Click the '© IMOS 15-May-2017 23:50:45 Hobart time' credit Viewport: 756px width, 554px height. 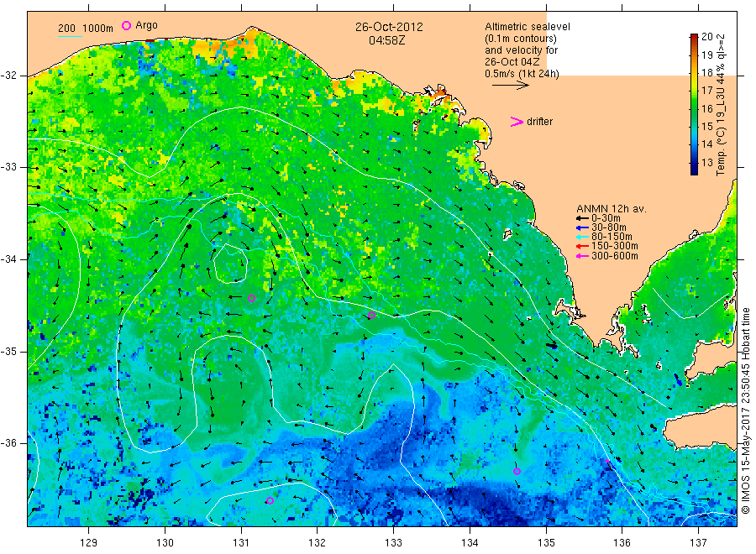745,411
